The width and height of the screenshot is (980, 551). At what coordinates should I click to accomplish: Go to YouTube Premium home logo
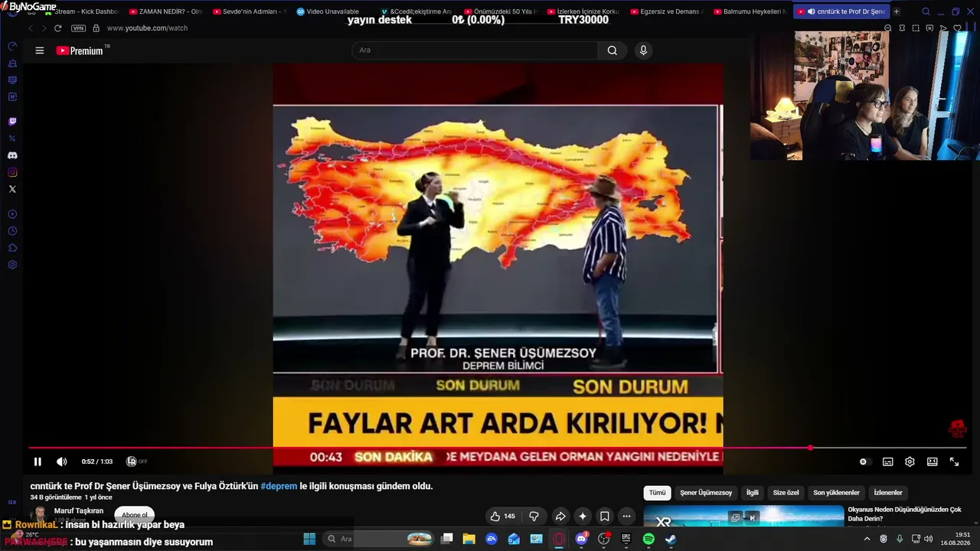click(x=80, y=51)
